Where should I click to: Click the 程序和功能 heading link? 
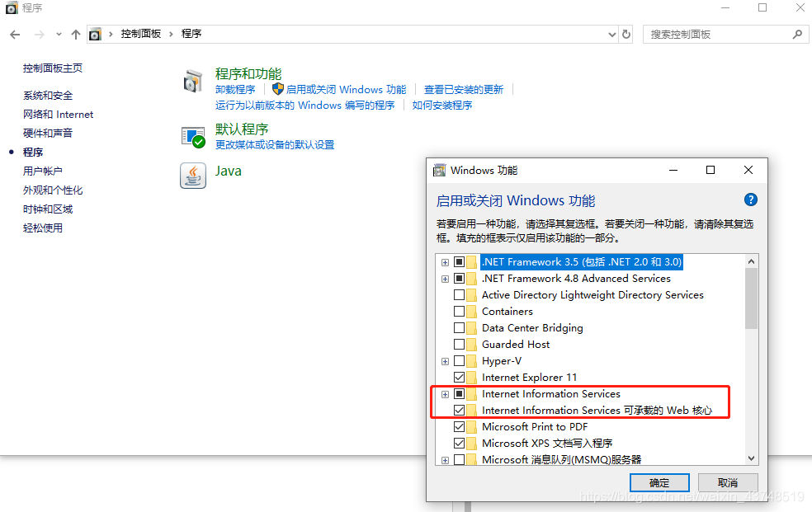point(248,74)
